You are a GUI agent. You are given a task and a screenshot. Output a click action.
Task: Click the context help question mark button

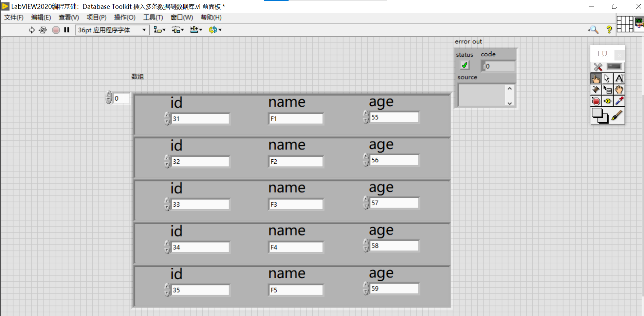(609, 30)
